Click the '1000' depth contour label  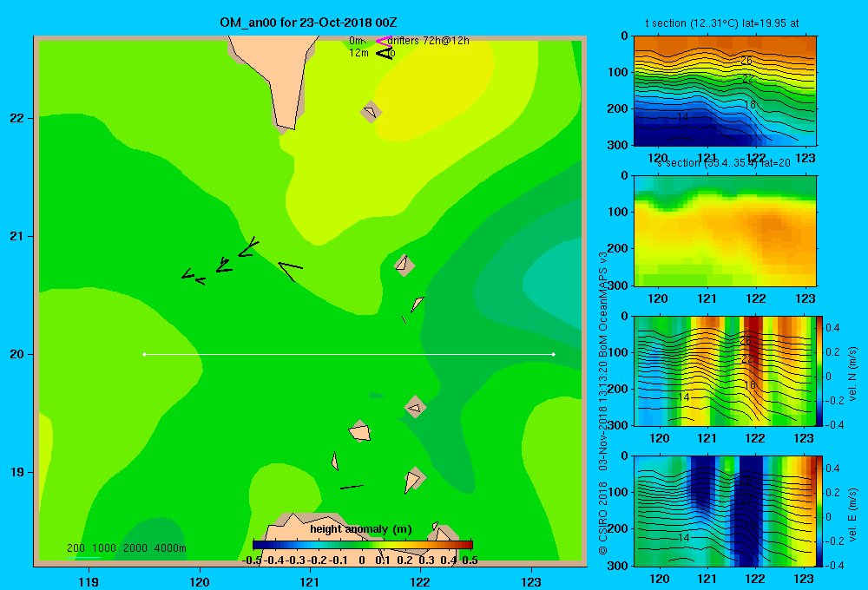[104, 548]
